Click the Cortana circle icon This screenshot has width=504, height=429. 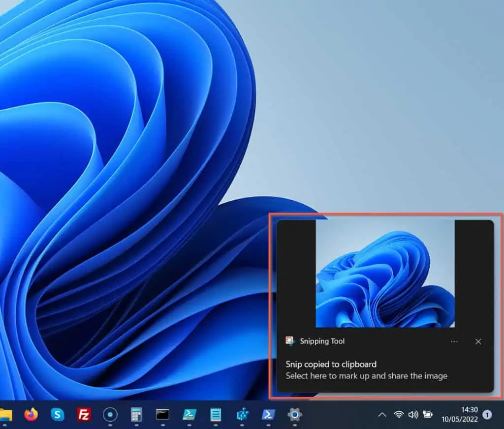[x=110, y=415]
